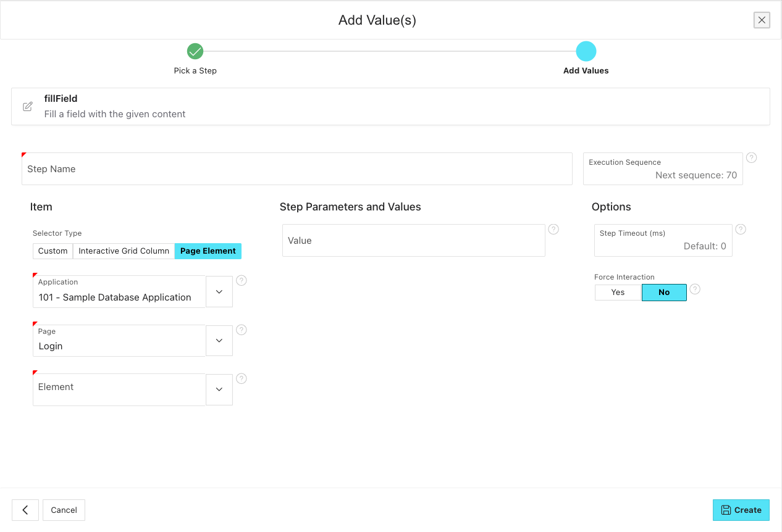The width and height of the screenshot is (782, 532).
Task: Set Force Interaction to No
Action: click(x=664, y=293)
